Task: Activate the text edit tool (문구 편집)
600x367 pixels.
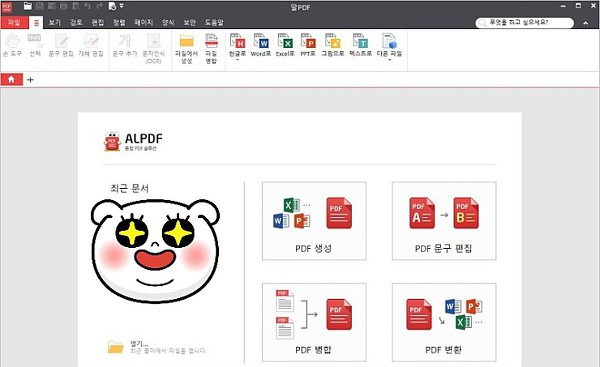Action: [61, 45]
